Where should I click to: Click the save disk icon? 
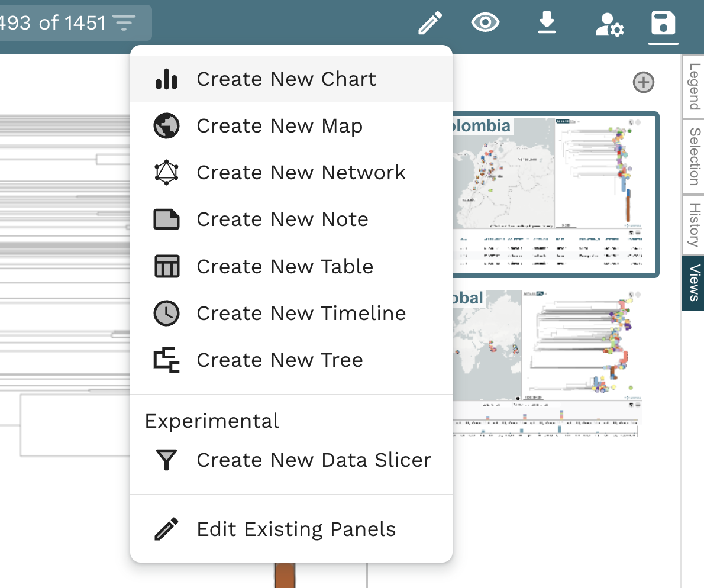(663, 23)
